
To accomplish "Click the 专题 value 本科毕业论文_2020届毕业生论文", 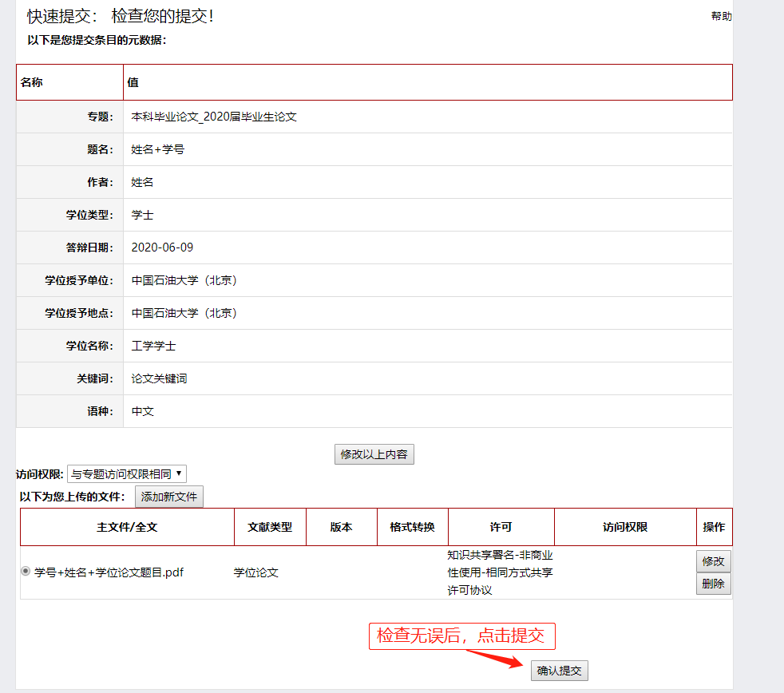I will click(214, 117).
